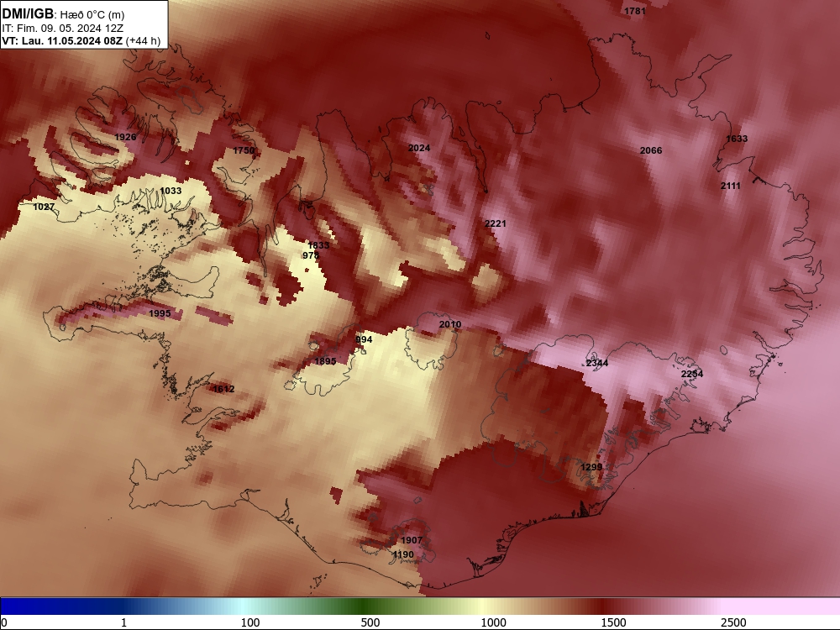The image size is (840, 630).
Task: Click the 'IT: Fim. 09. 05. 2024 12Z' line
Action: pyautogui.click(x=62, y=28)
